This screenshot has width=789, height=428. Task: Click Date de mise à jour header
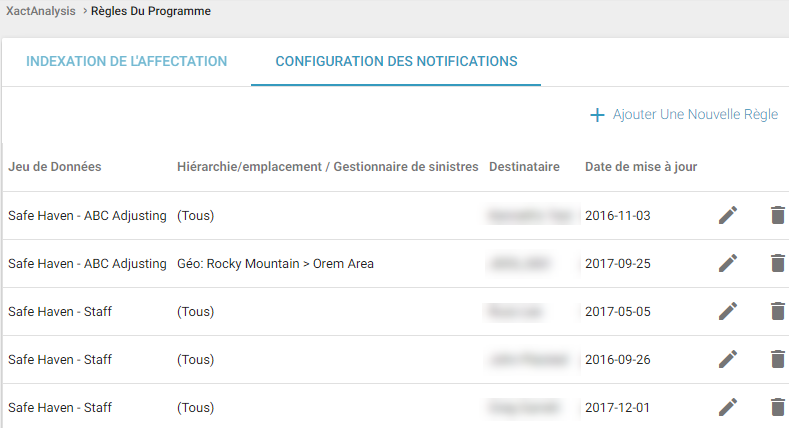click(641, 166)
